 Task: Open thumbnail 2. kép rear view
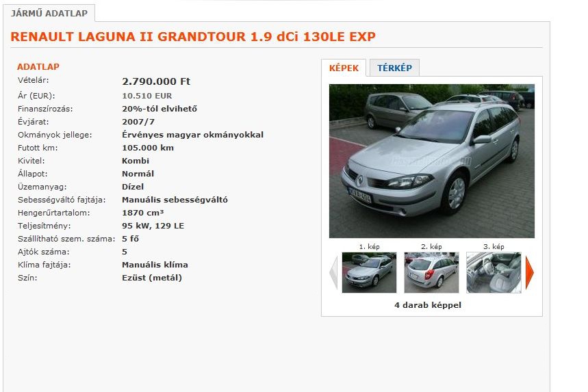pos(431,272)
